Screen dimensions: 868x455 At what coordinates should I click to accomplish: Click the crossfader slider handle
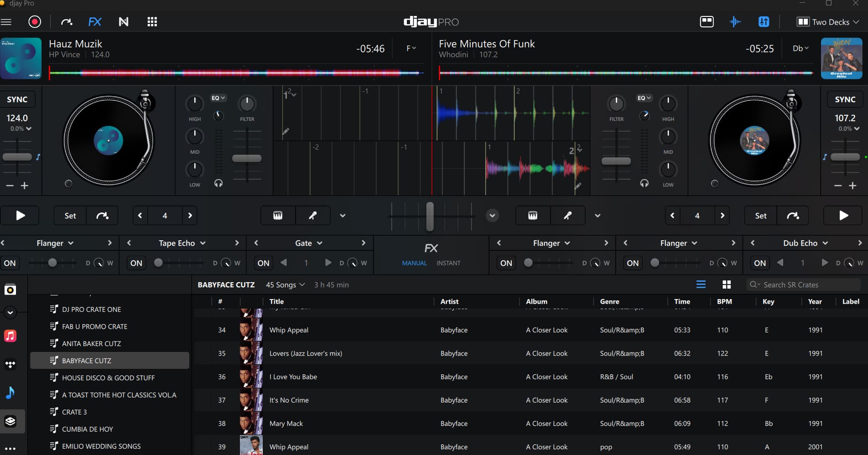430,216
